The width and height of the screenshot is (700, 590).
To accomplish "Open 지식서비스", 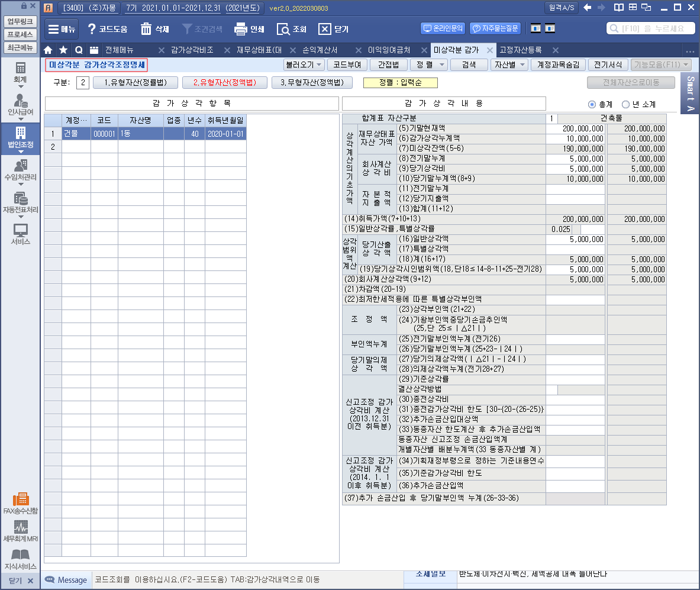I will coord(21,560).
